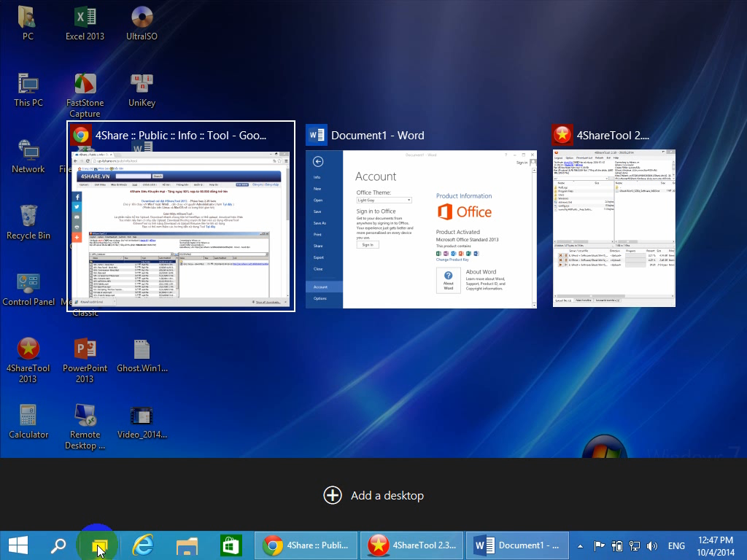Screen dimensions: 747x560
Task: Open the Recycle Bin icon
Action: pos(28,222)
